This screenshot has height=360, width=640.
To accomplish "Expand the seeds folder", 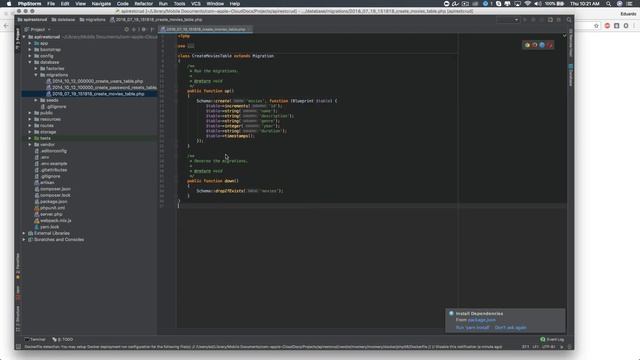I will pos(36,100).
